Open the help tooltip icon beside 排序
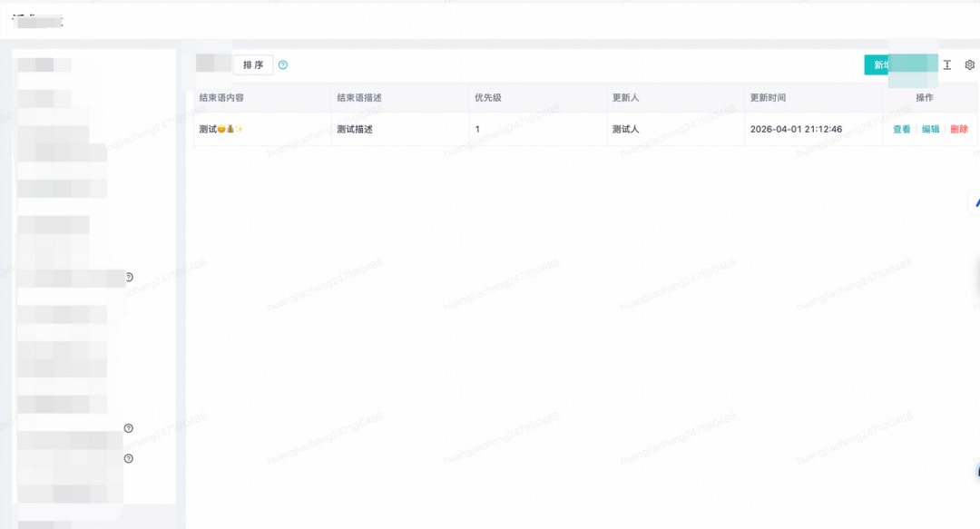 (283, 65)
